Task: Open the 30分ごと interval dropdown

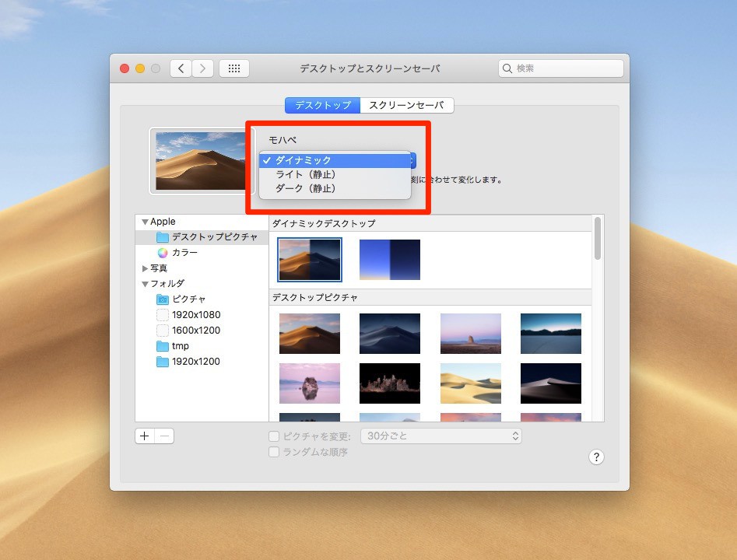Action: 441,436
